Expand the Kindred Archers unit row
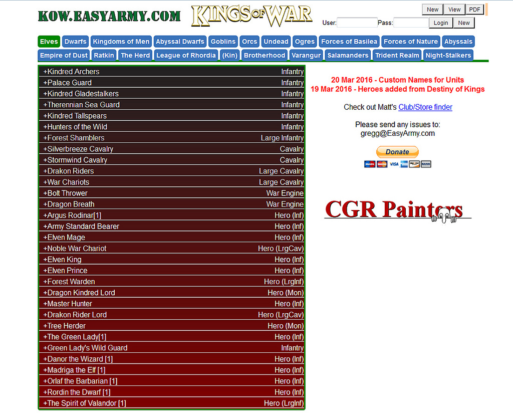Image resolution: width=513 pixels, height=420 pixels. click(x=71, y=72)
